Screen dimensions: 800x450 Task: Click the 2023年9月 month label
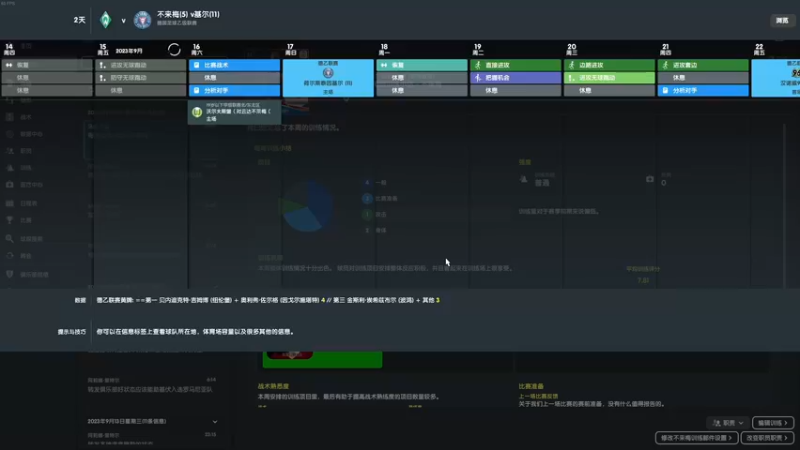pyautogui.click(x=129, y=51)
